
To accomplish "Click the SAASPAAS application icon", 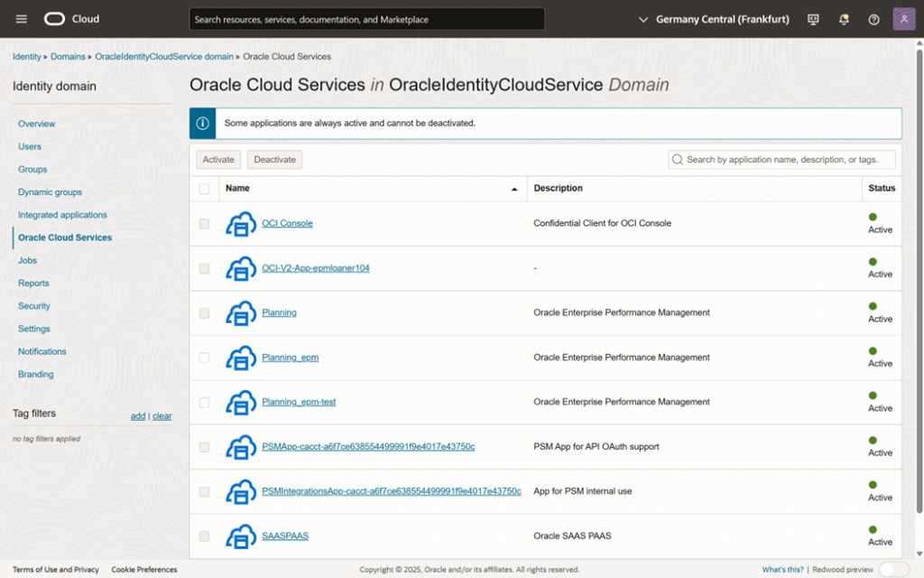I will point(241,536).
